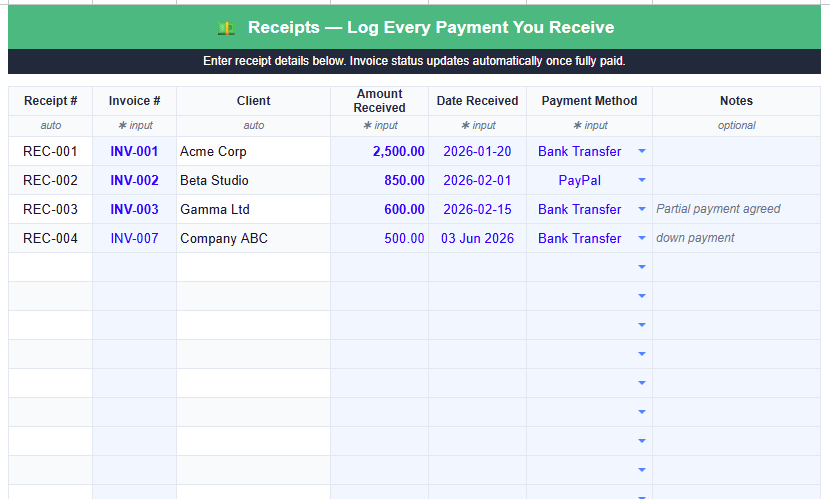Click empty Notes cell in REC-002 row
This screenshot has width=830, height=499.
736,180
